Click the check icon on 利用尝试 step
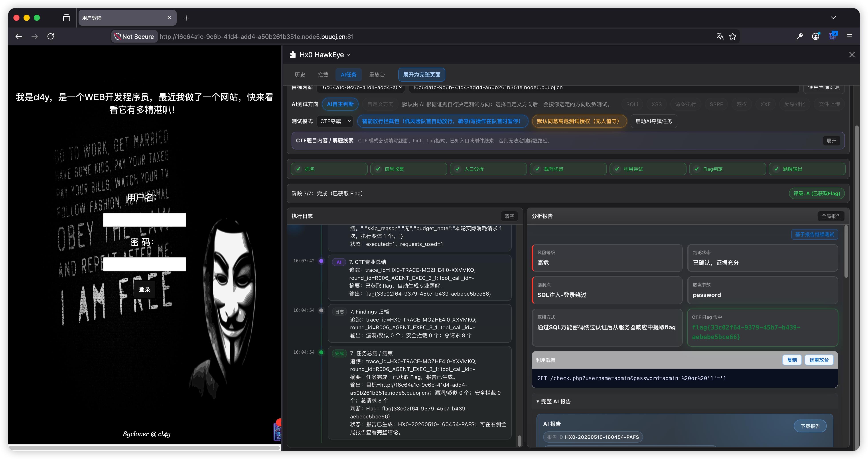The image size is (868, 459). (x=617, y=169)
